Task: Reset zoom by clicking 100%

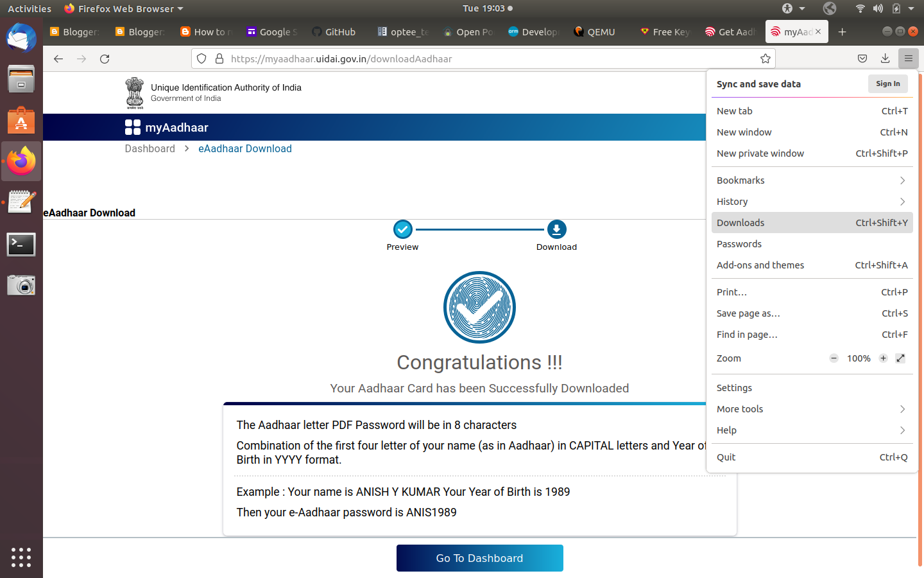Action: [859, 358]
